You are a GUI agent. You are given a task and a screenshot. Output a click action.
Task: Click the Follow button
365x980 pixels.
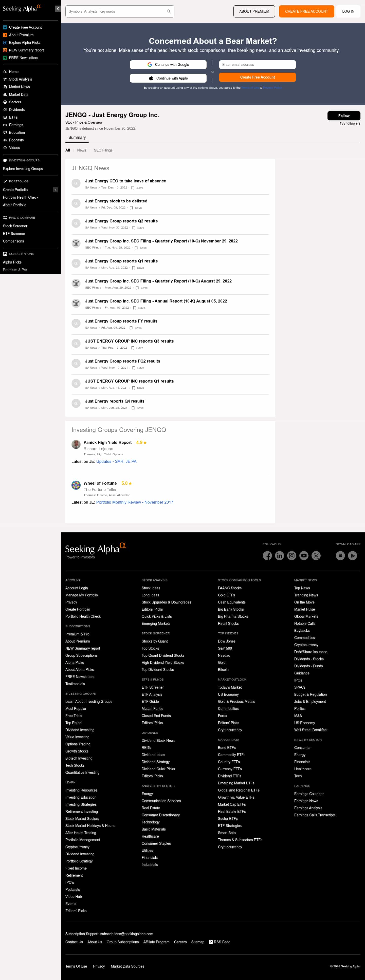(343, 116)
